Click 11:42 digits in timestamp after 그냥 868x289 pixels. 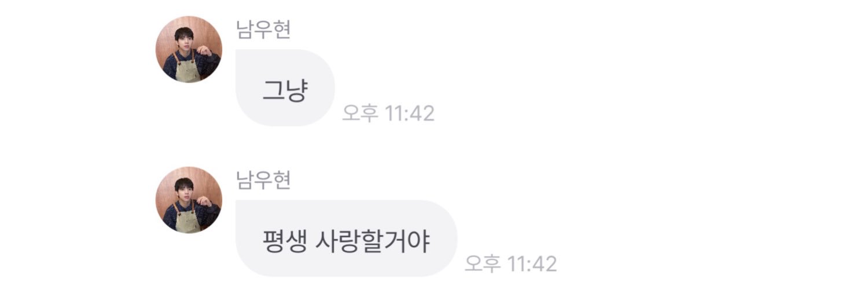(410, 113)
